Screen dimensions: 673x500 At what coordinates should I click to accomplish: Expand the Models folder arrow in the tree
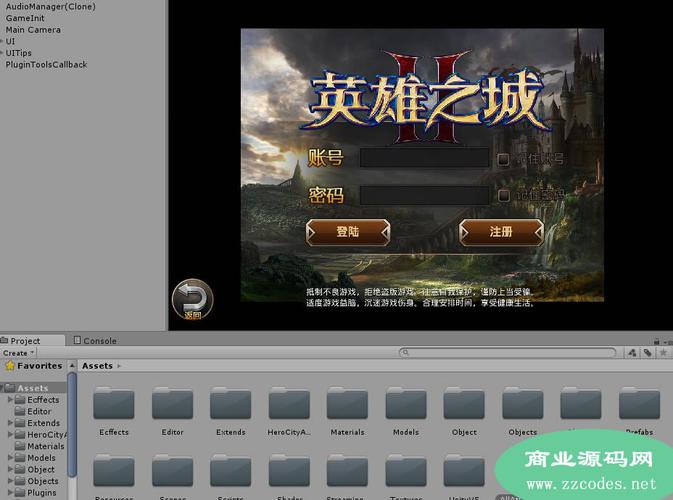coord(10,458)
